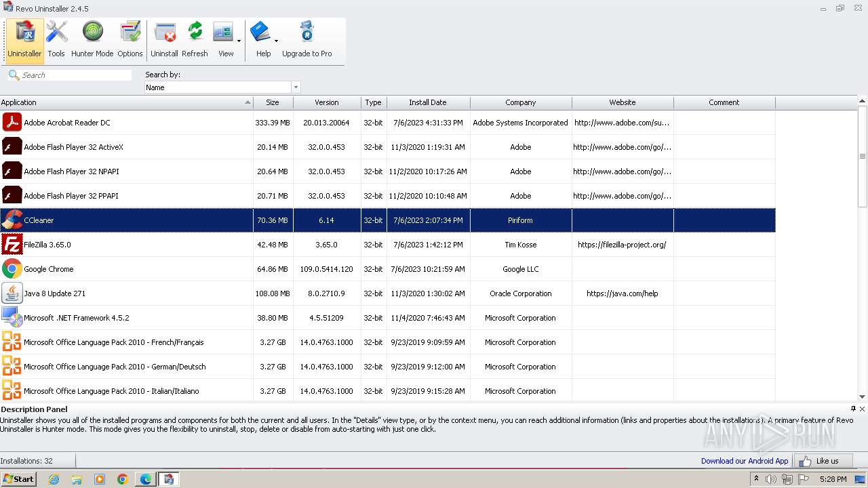Click the Uninstall toolbar button
The width and height of the screenshot is (868, 488).
coord(164,41)
